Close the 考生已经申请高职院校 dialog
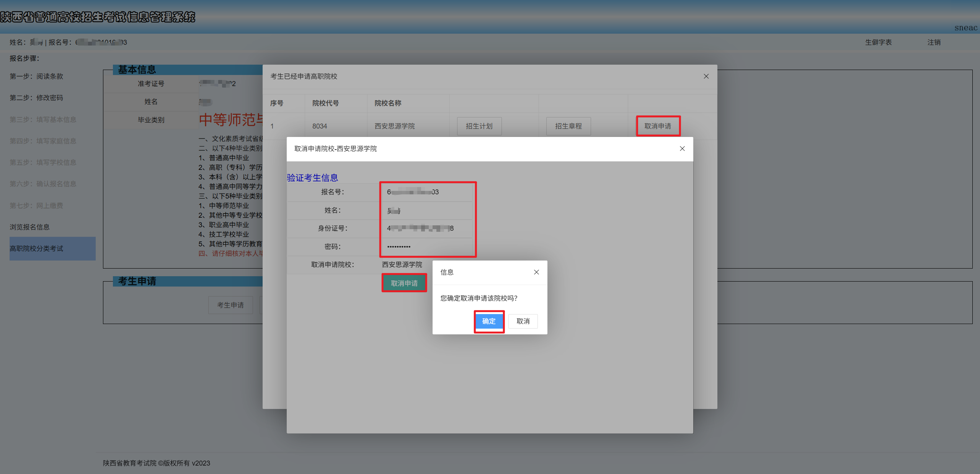This screenshot has width=980, height=474. click(706, 76)
